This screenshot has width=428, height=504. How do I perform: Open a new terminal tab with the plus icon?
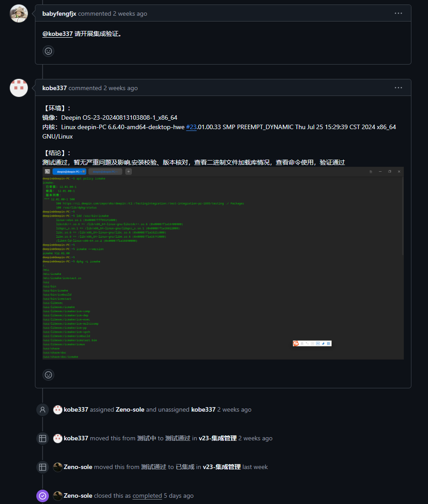[x=128, y=171]
